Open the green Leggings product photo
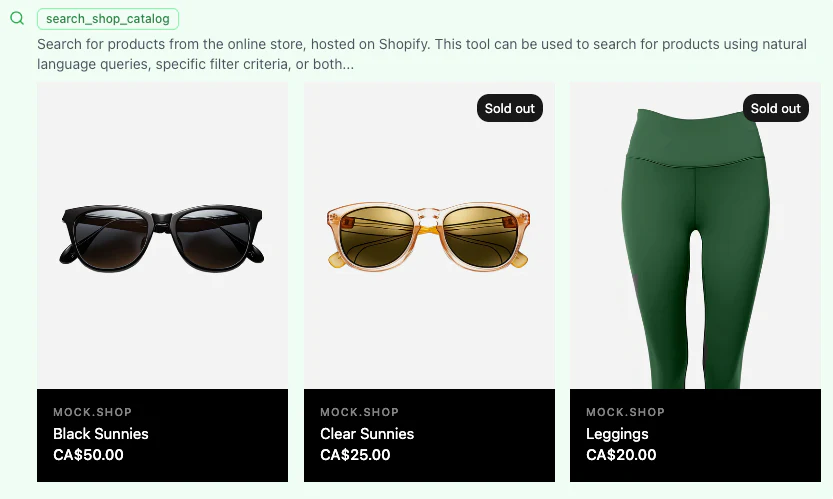Viewport: 833px width, 499px height. (x=695, y=250)
